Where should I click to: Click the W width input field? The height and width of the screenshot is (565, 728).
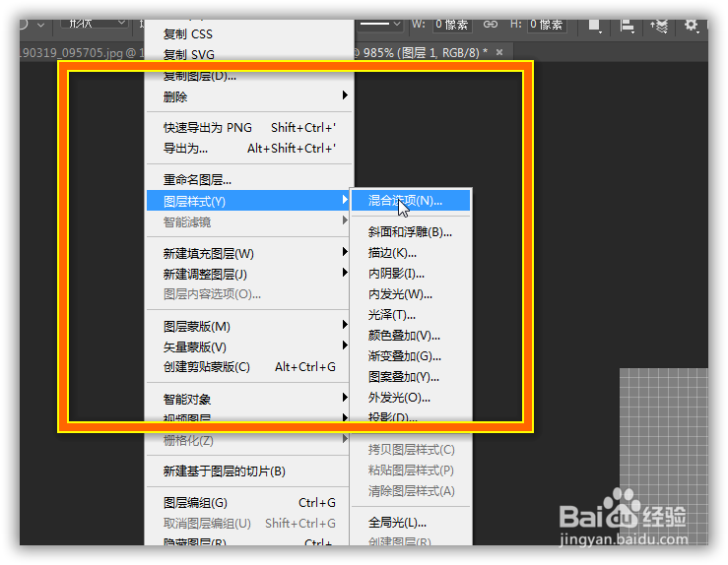pyautogui.click(x=452, y=25)
